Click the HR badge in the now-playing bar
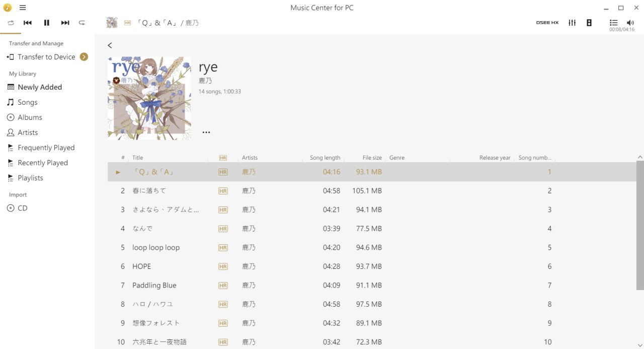Screen dimensions: 644x349 pos(127,23)
